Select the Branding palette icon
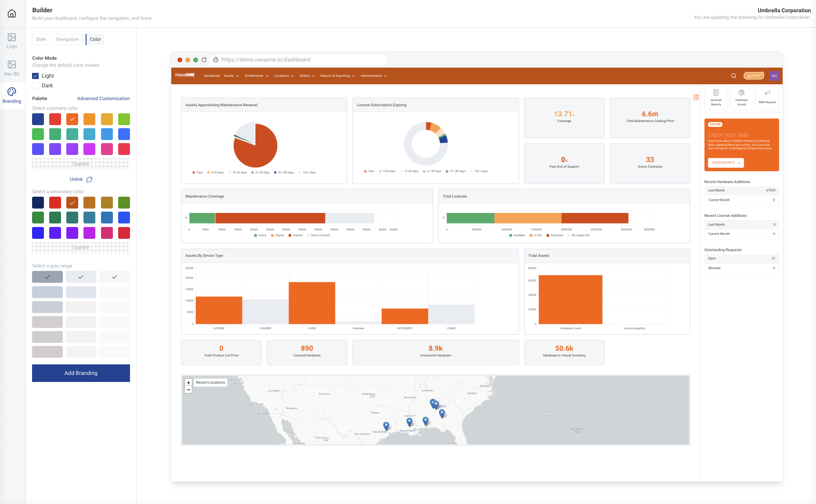Screen dimensions: 816x504 coord(12,95)
